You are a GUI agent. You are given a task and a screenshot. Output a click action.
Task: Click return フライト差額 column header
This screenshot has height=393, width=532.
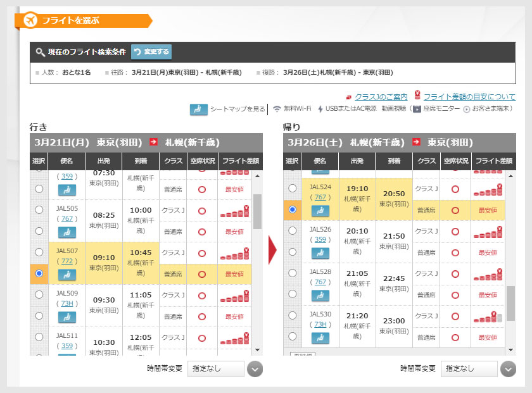(493, 161)
